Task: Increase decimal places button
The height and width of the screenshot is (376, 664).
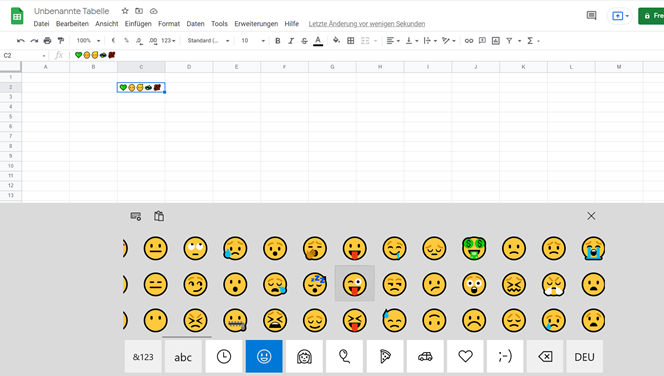Action: (x=152, y=41)
